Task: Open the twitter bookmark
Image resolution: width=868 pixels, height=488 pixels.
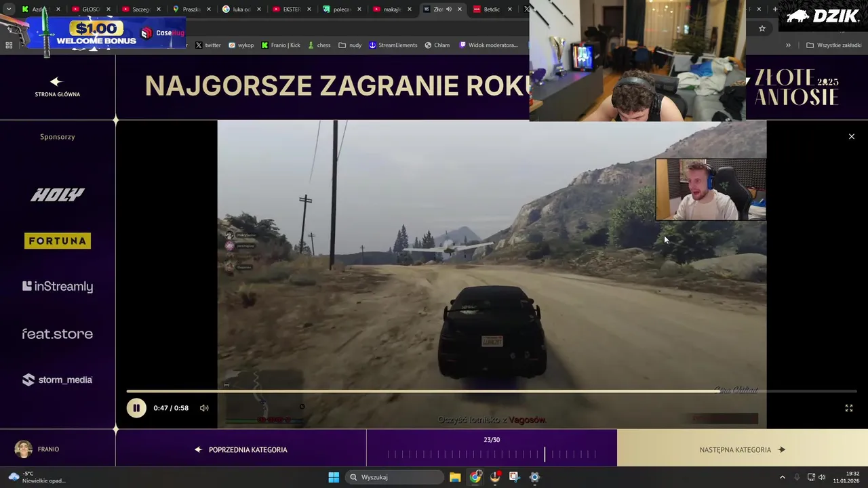Action: coord(208,45)
